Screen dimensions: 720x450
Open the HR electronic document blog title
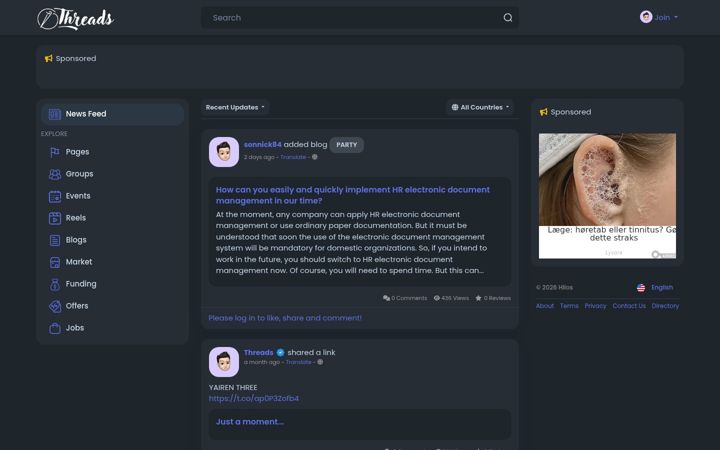pos(353,195)
